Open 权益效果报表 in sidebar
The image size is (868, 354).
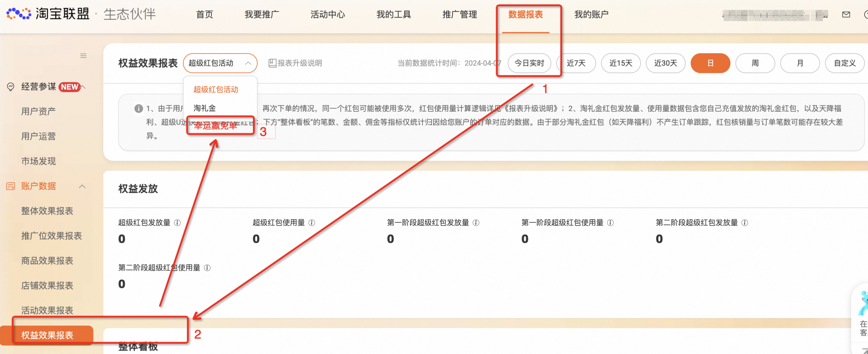coord(47,335)
